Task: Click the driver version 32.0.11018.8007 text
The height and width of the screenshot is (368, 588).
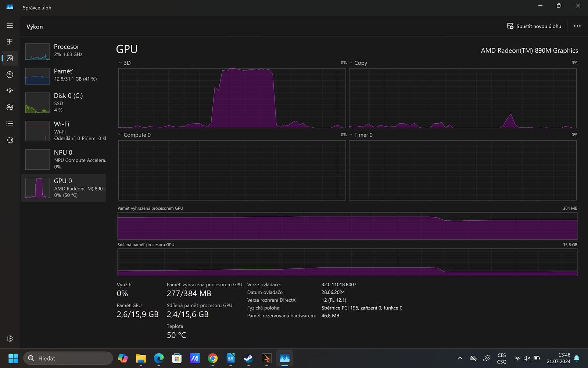Action: click(x=339, y=284)
